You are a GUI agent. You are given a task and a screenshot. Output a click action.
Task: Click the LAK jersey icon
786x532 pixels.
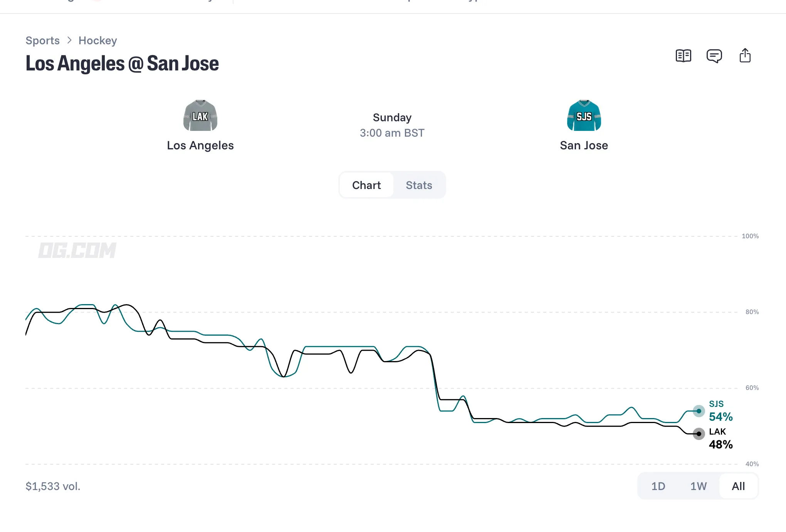pos(200,115)
